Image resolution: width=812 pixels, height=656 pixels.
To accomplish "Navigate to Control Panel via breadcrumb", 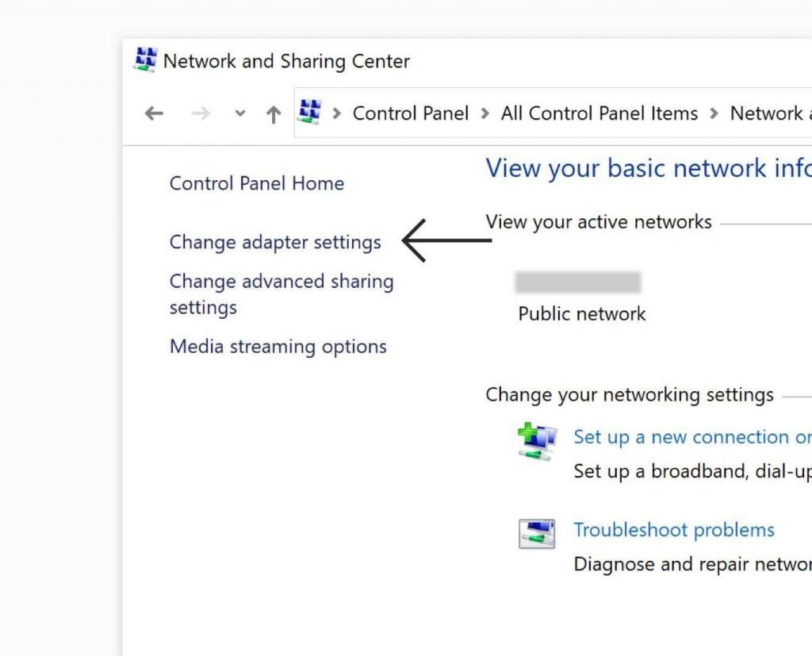I will point(411,113).
